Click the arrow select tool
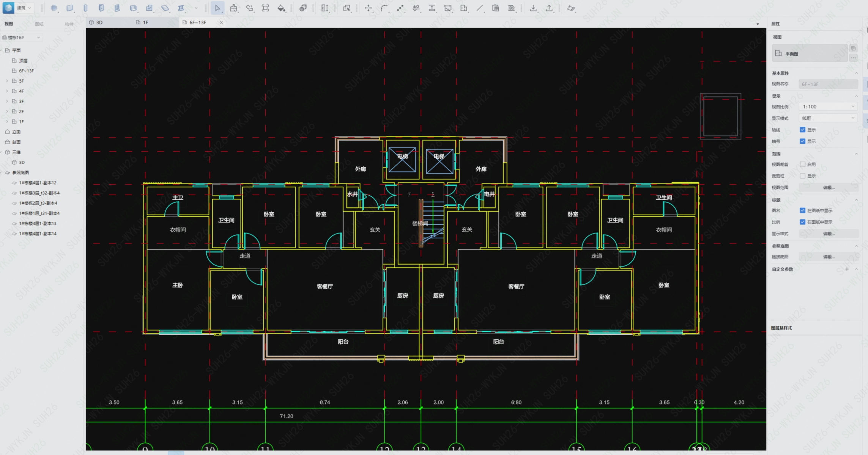 (x=217, y=8)
